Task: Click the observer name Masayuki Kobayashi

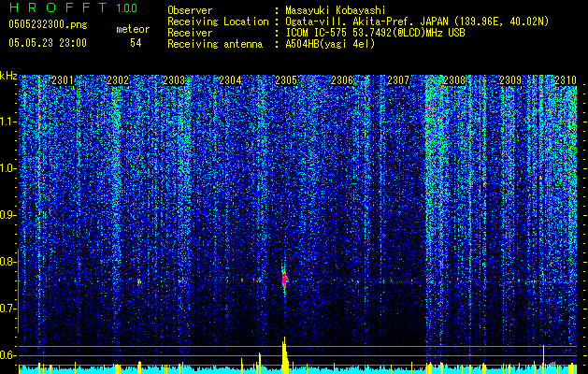Action: pos(336,10)
